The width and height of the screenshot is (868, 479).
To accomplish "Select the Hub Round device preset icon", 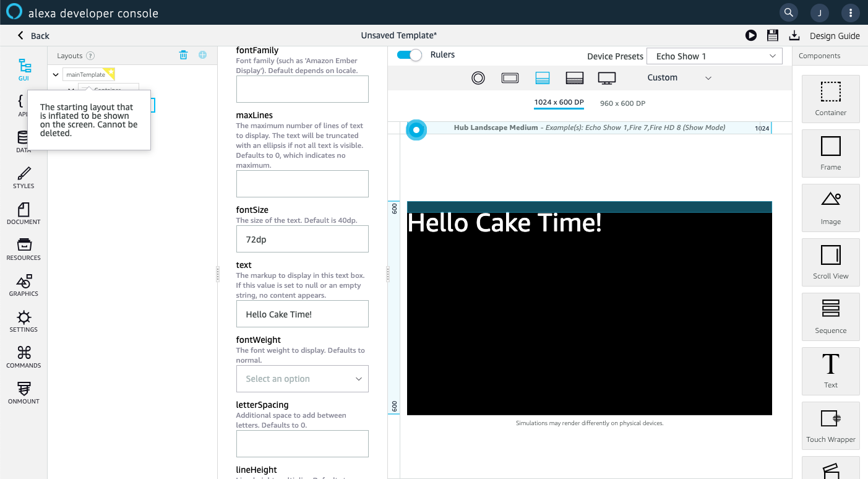I will click(478, 77).
